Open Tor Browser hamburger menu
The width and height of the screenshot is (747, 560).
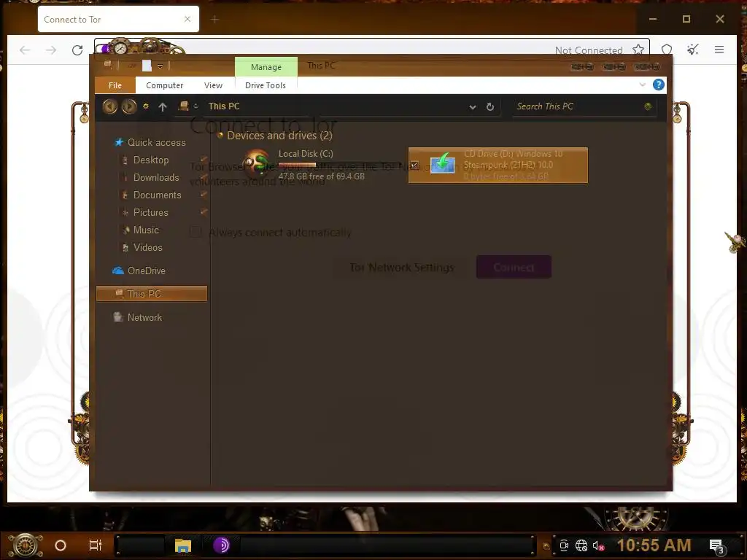pyautogui.click(x=719, y=50)
